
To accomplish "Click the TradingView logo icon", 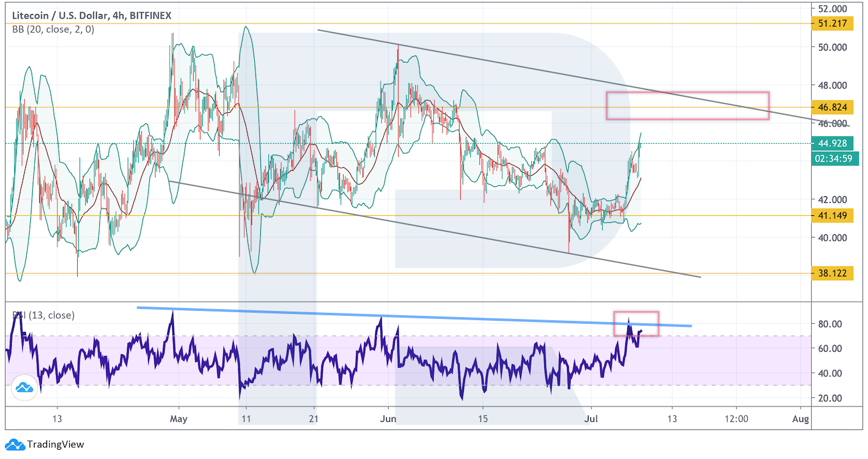I will tap(15, 444).
